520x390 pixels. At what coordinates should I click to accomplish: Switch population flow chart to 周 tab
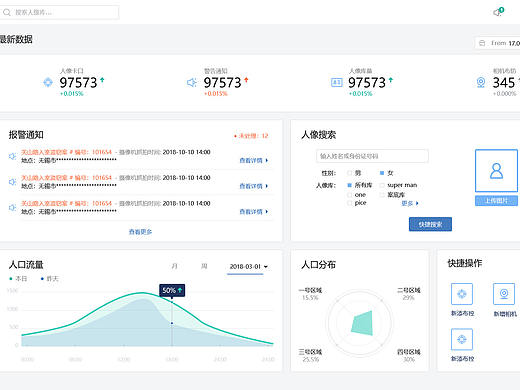coord(204,266)
